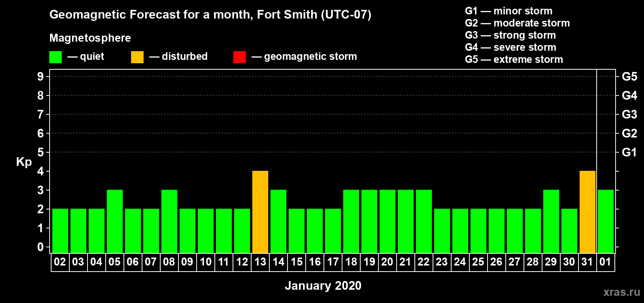644x303 pixels.
Task: Click the 'January 2020' label
Action: coord(323,286)
